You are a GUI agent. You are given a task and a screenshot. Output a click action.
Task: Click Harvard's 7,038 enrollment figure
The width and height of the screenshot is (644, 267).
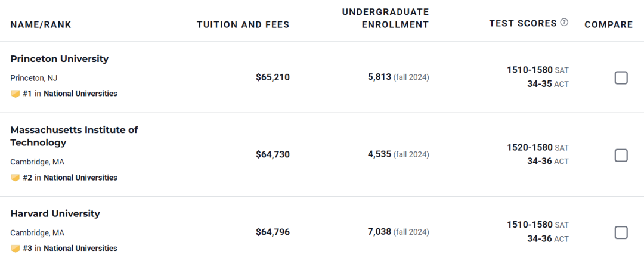tap(379, 232)
